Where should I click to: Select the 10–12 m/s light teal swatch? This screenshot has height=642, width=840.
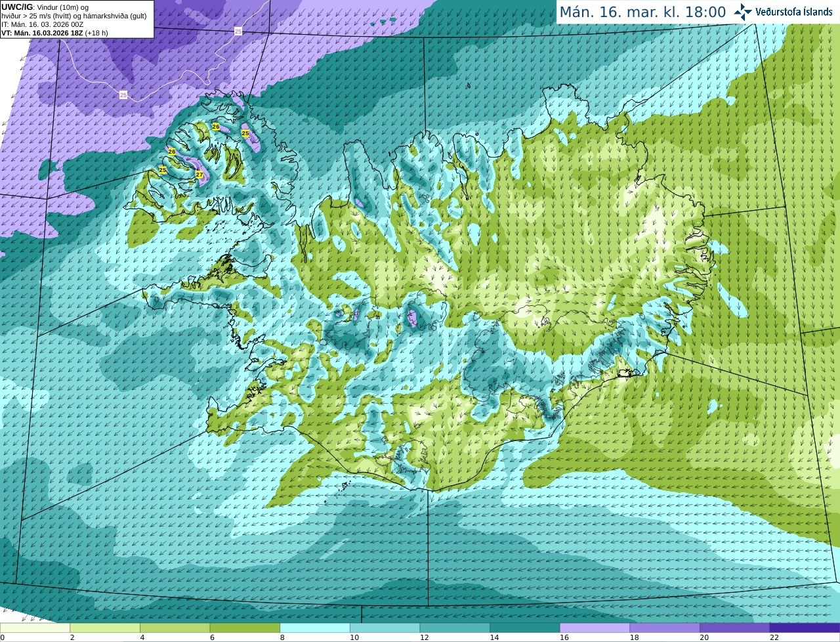pos(385,628)
